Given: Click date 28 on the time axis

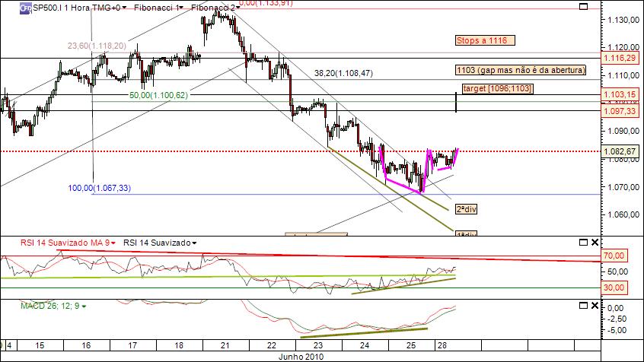Looking at the screenshot, I should click(442, 345).
